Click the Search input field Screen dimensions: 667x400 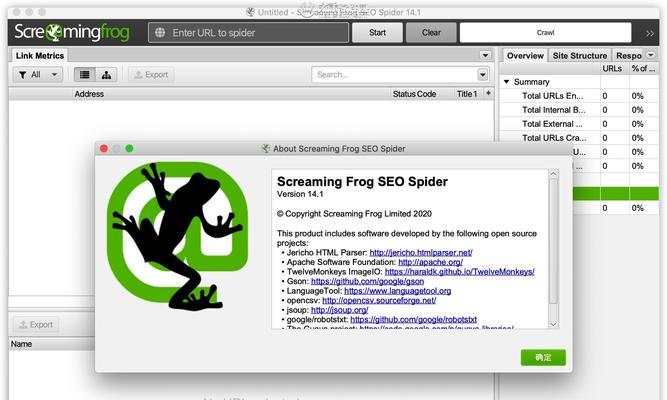click(x=395, y=75)
